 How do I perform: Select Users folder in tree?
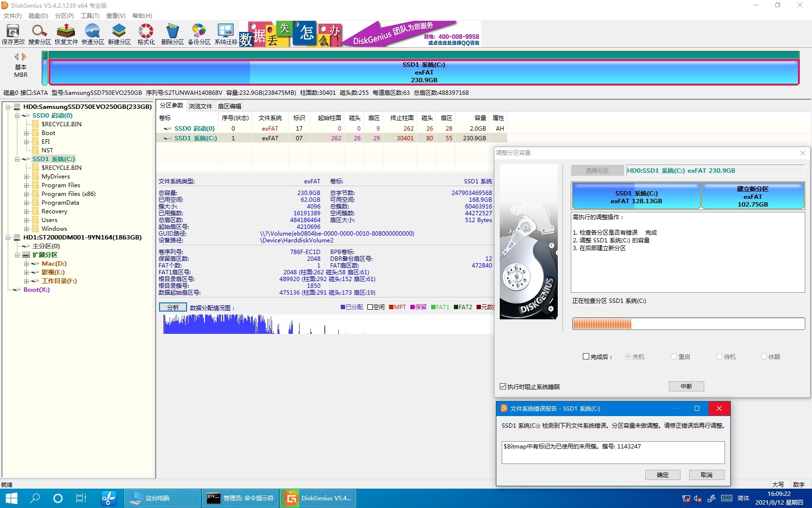point(49,220)
